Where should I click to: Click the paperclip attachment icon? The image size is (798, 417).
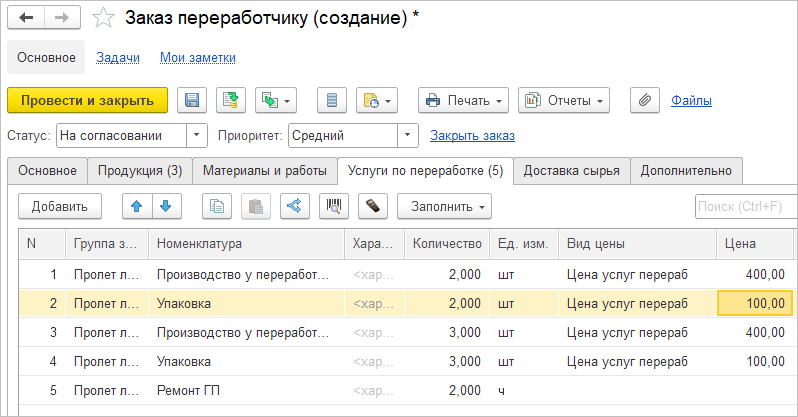[645, 100]
